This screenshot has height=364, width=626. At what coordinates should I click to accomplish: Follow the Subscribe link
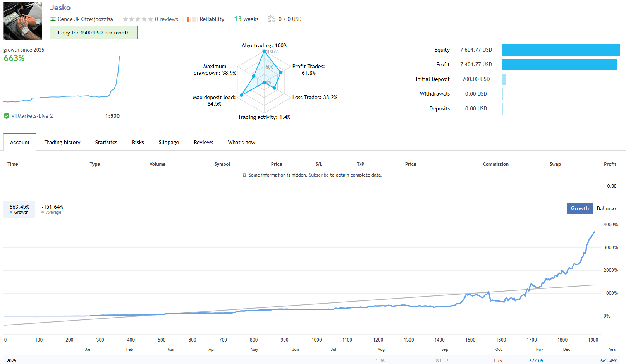[x=318, y=175]
